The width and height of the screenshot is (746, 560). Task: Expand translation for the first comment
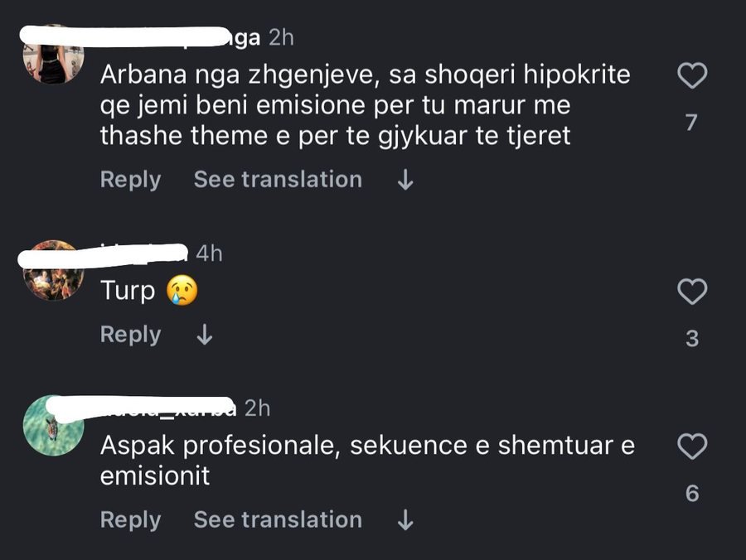(x=277, y=179)
